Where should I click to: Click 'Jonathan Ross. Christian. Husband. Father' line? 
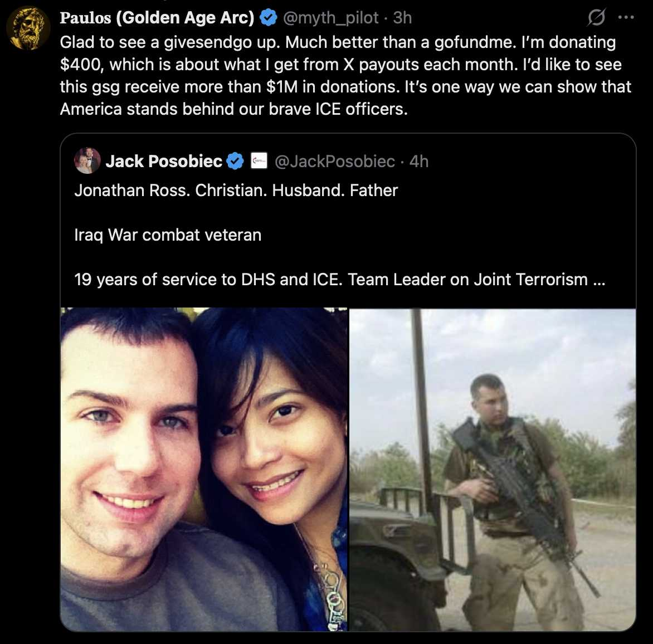coord(236,191)
